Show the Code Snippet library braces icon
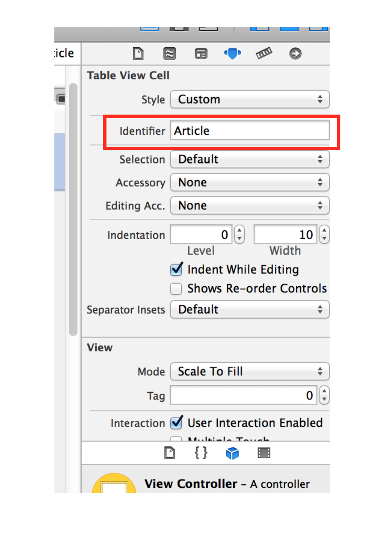 coord(201,453)
